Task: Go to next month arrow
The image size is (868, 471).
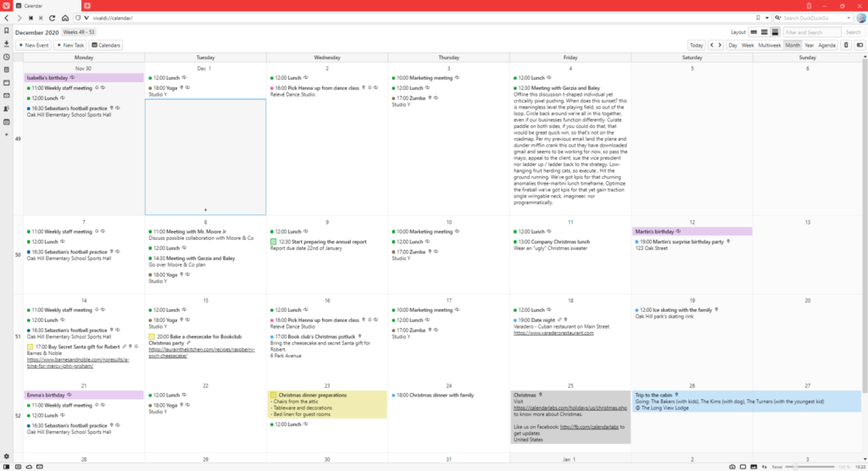Action: coord(720,46)
